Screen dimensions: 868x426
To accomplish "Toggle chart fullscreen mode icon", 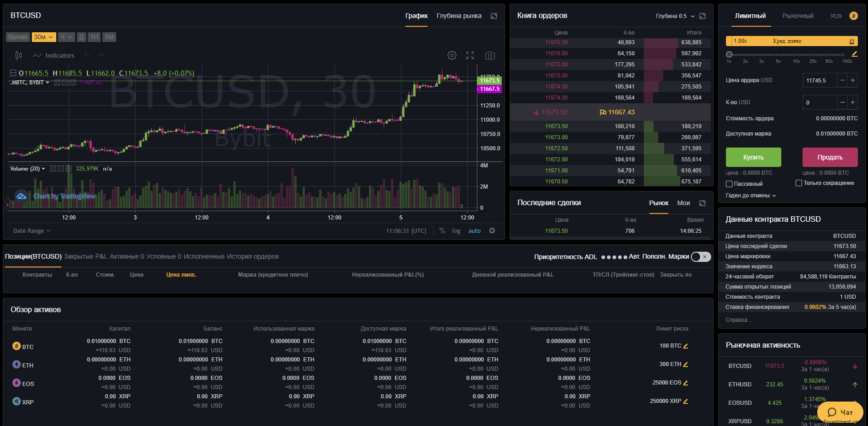I will coord(470,55).
